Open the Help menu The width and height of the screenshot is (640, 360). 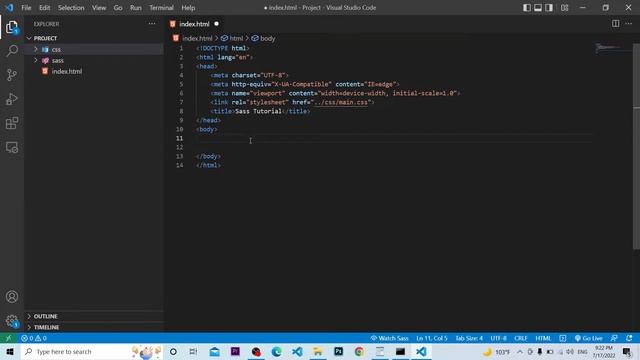188,8
